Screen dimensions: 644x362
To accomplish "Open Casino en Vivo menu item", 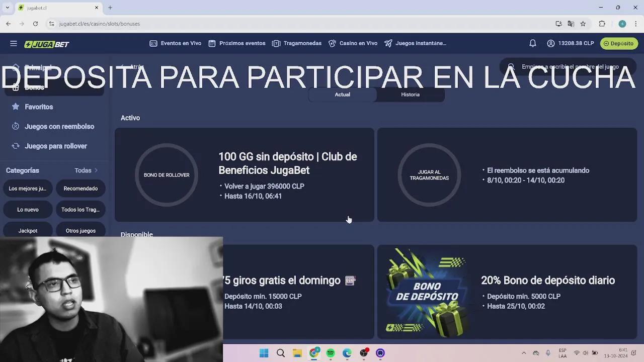I will coord(353,43).
